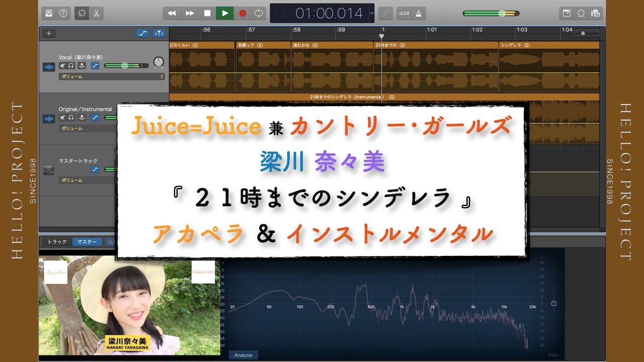Toggle the Smart Controls dial button
Viewport: 644px width, 362px height.
point(81,13)
